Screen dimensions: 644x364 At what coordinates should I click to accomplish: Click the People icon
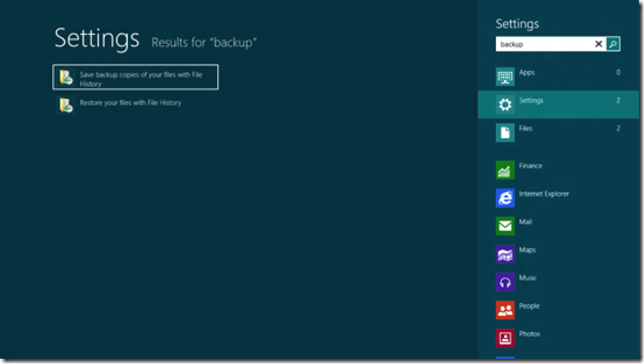[505, 310]
